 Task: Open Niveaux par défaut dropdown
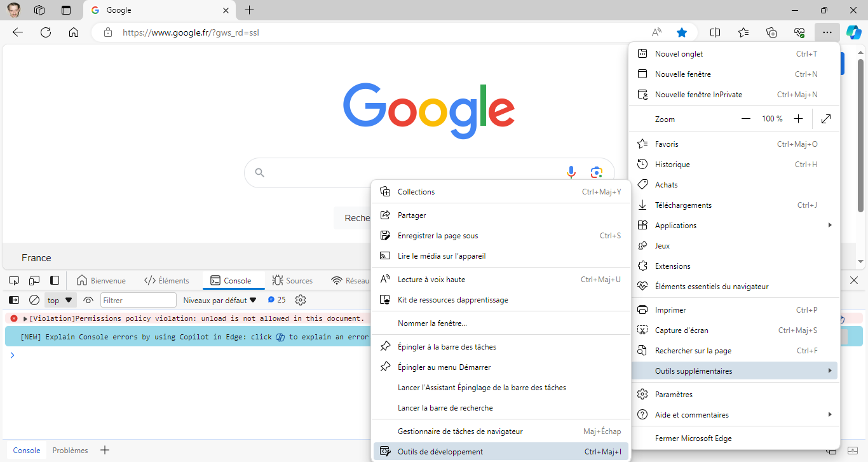[x=220, y=300]
